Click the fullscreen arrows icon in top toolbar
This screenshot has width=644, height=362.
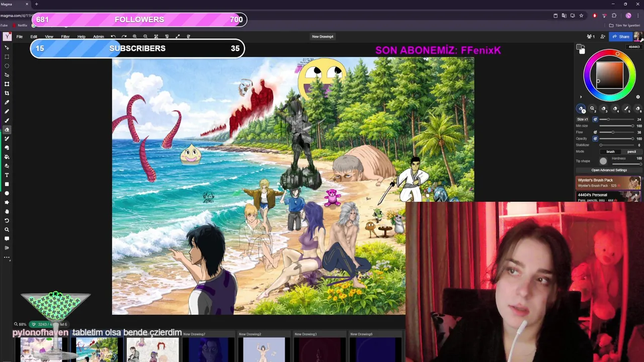[x=178, y=36]
